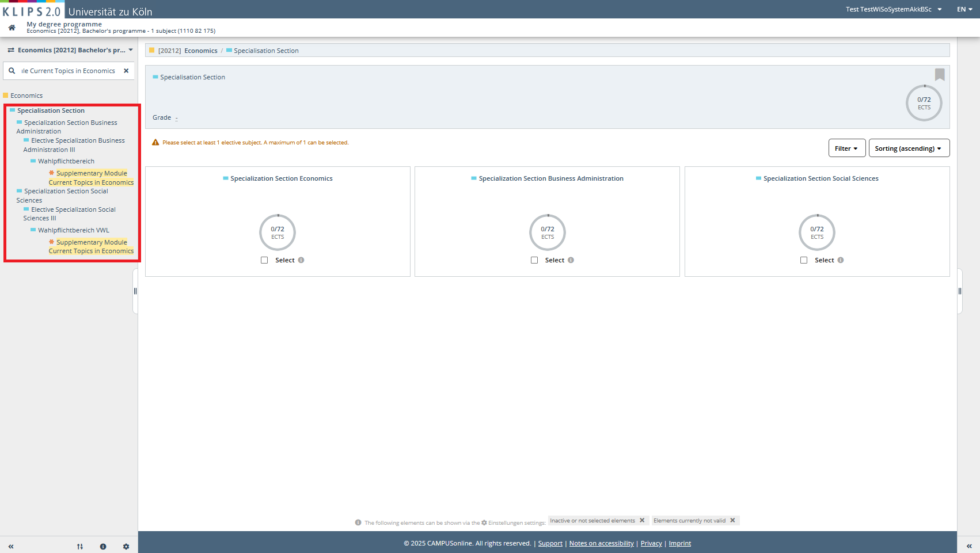The image size is (980, 553).
Task: Click the info icon next to the Business Administration Select
Action: 571,260
